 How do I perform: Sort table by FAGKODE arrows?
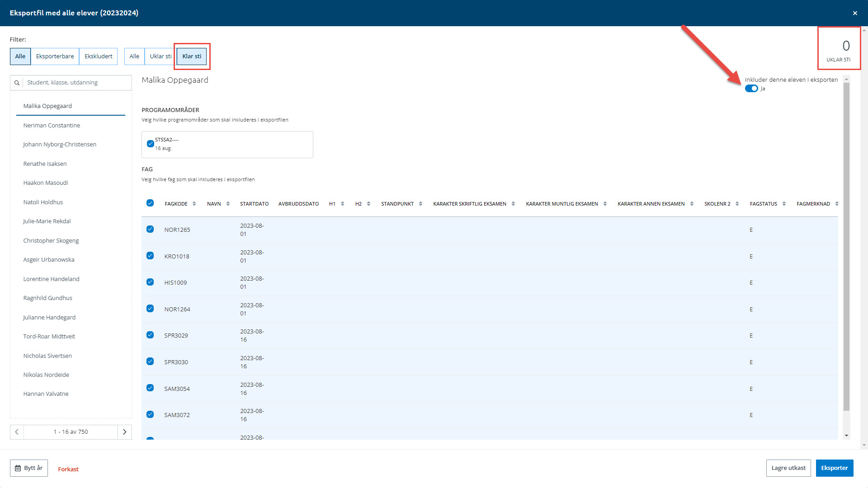pos(194,204)
